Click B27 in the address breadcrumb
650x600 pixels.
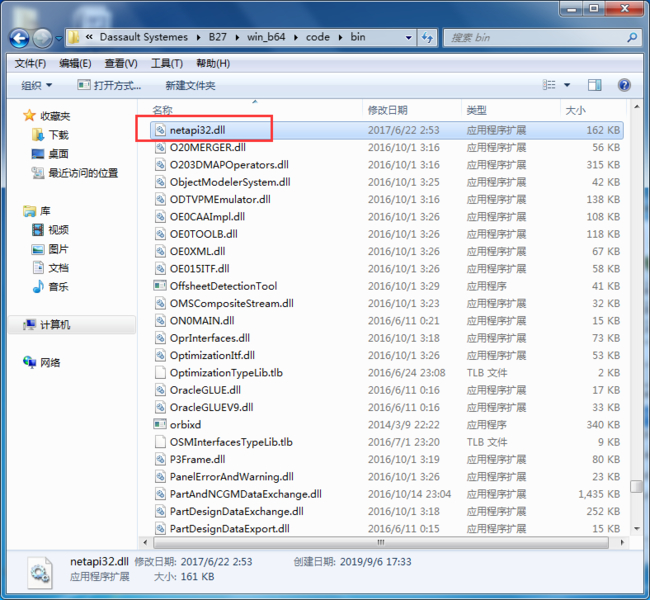(217, 37)
